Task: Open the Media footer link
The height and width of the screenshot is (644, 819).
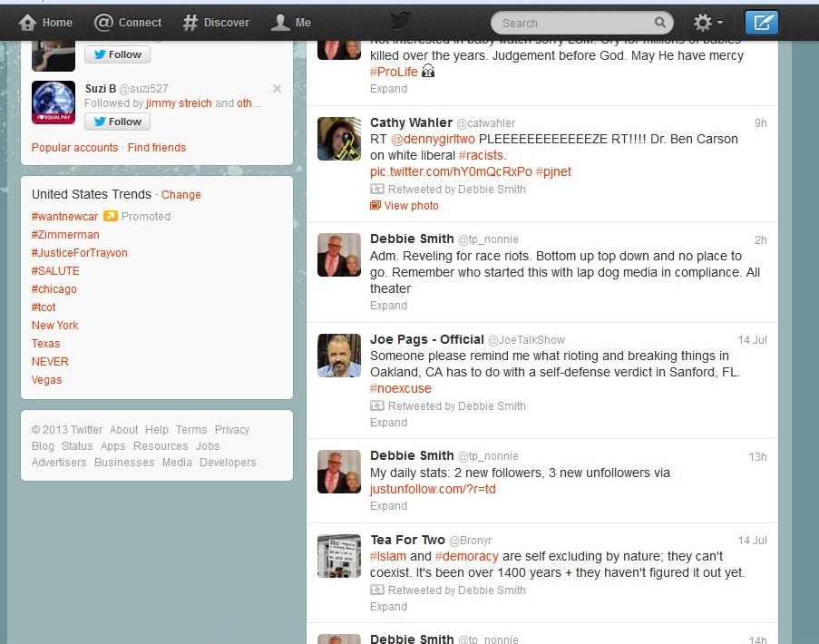Action: coord(177,463)
